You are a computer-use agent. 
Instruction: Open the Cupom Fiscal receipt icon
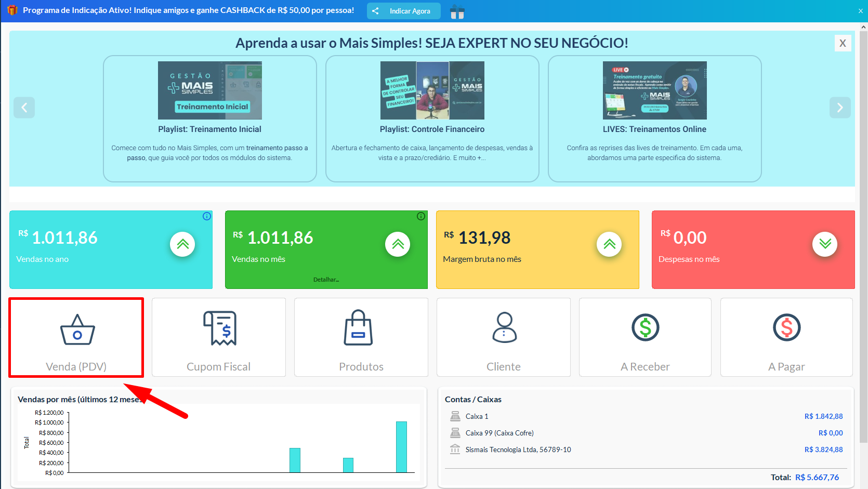(x=219, y=328)
